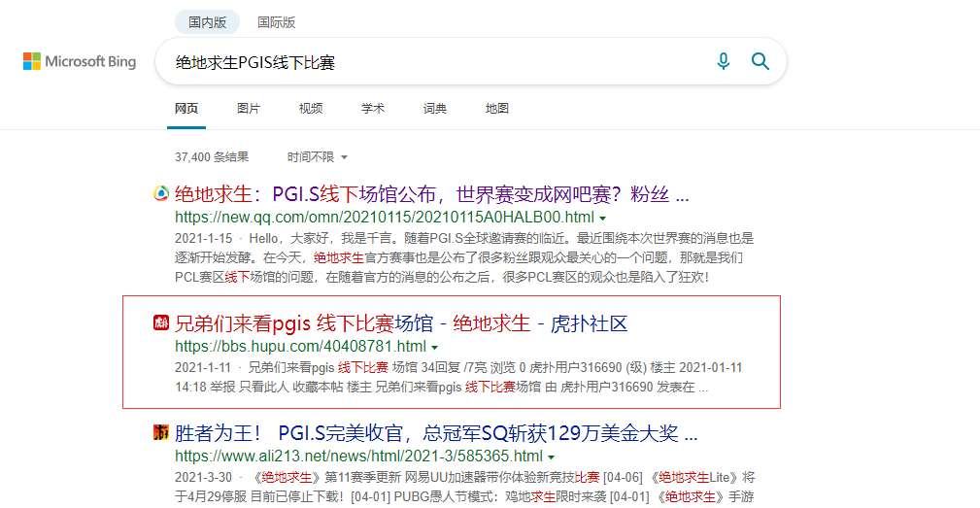Expand the arrow beside ali213.net URL
Image resolution: width=980 pixels, height=508 pixels.
552,457
